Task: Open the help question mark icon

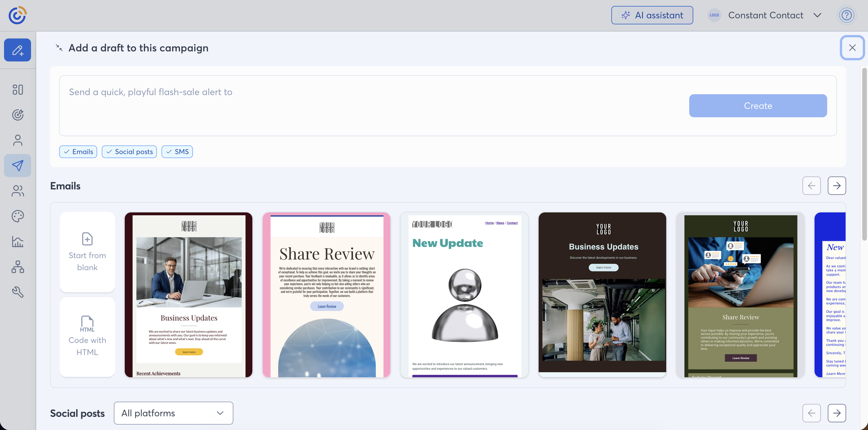Action: (x=846, y=15)
